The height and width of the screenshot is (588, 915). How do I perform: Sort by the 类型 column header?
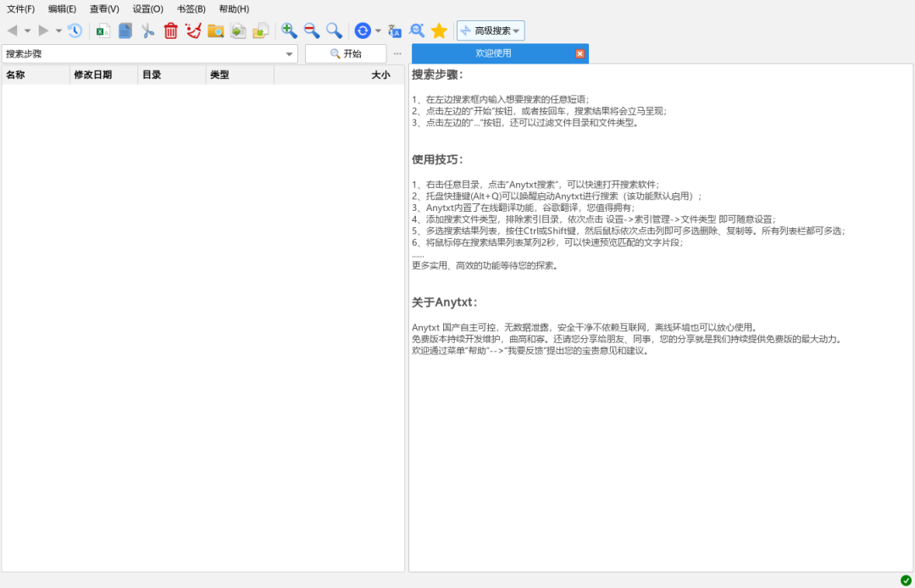240,75
